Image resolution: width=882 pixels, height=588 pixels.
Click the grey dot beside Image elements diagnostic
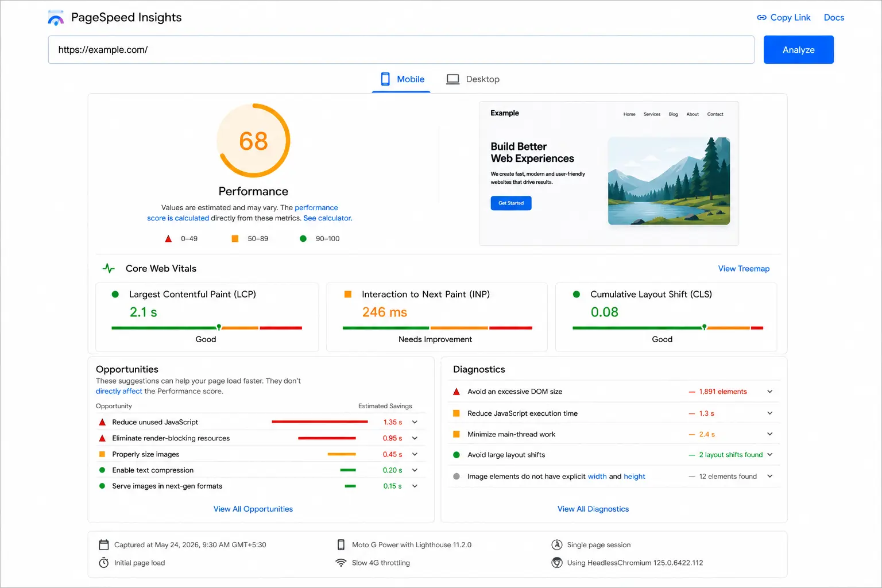(457, 477)
